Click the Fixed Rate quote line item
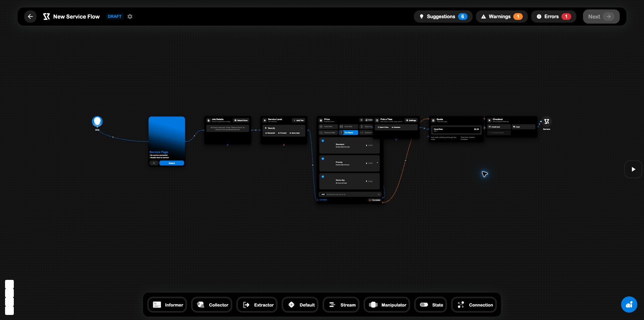 pyautogui.click(x=456, y=130)
